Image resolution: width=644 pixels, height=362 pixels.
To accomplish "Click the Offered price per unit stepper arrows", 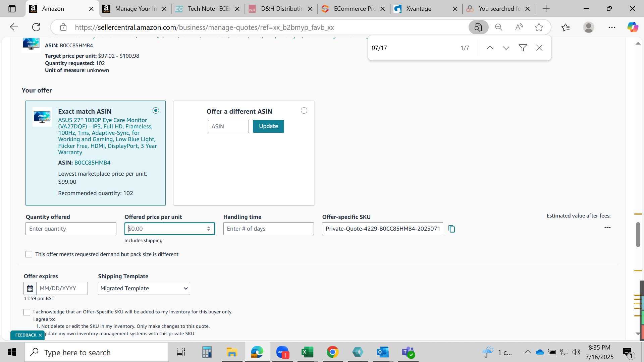I will 209,229.
